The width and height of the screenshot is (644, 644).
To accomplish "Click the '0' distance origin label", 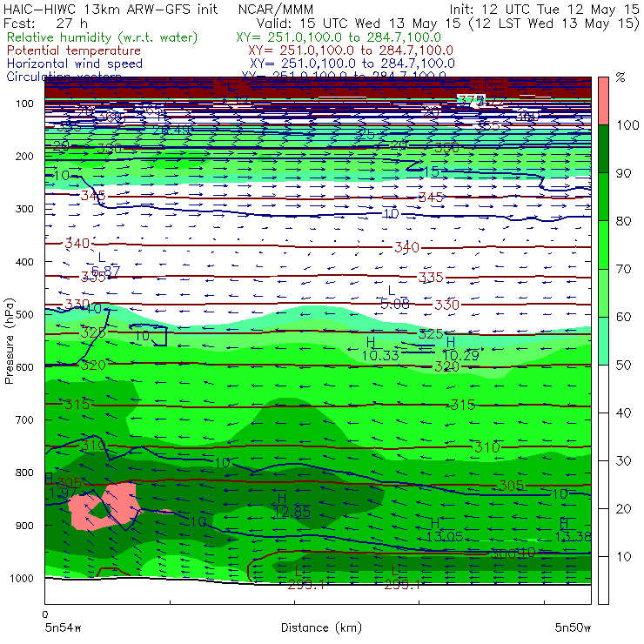I will (x=45, y=614).
